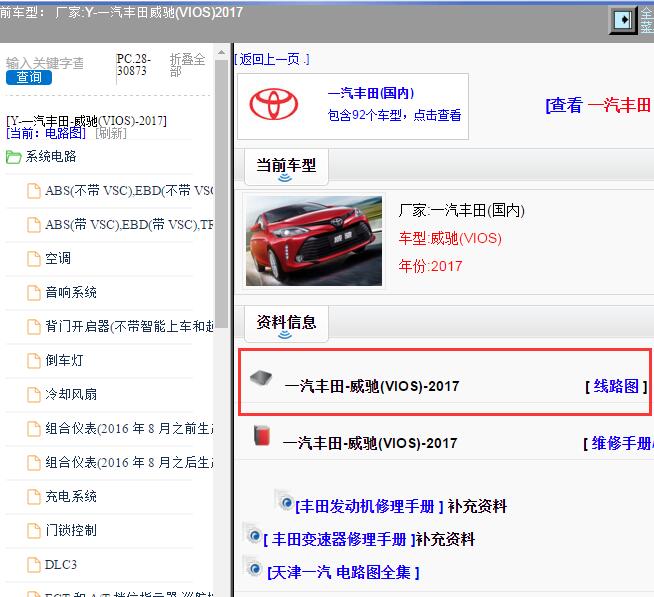Open 组合仪表(2016年8月之前生产) item
The height and width of the screenshot is (597, 654).
click(129, 428)
